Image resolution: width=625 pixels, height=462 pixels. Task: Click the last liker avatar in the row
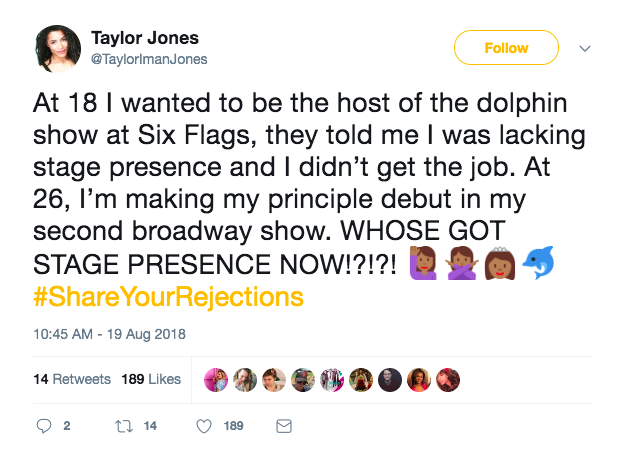click(x=450, y=379)
